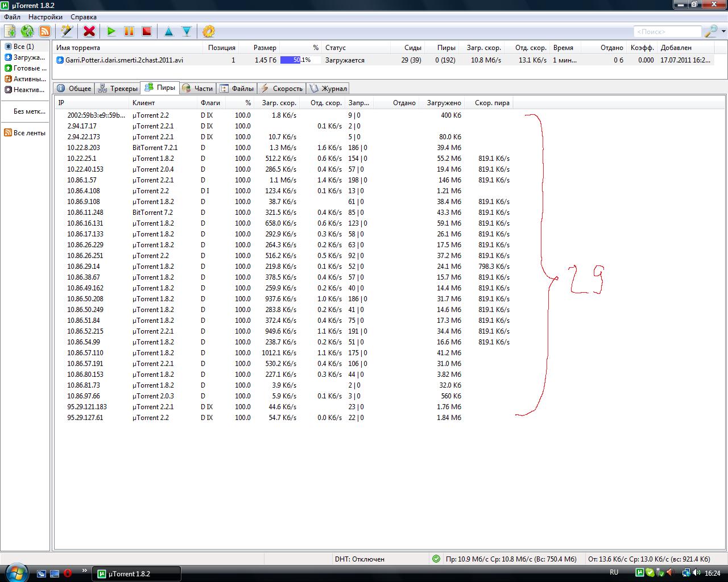The width and height of the screenshot is (728, 582).
Task: Open Preferences via the gear icon
Action: click(209, 31)
